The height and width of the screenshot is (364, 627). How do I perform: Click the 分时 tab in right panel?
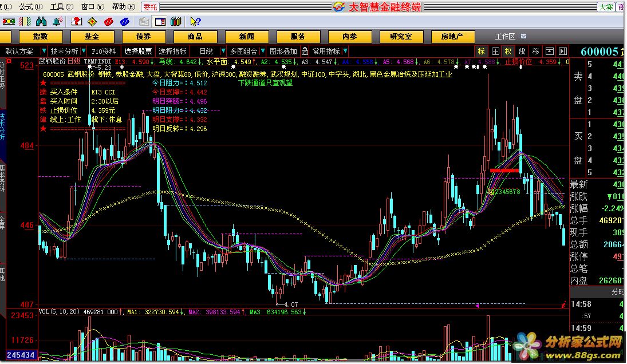click(x=617, y=292)
